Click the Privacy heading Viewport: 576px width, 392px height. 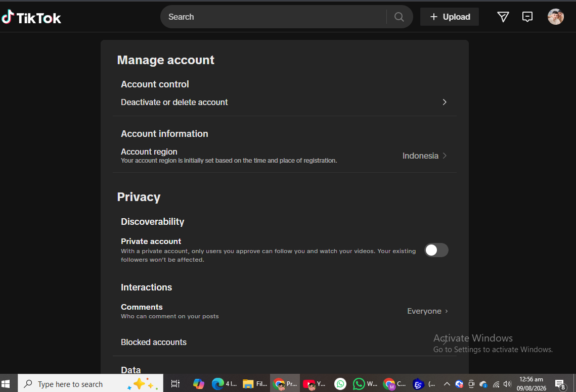point(139,197)
